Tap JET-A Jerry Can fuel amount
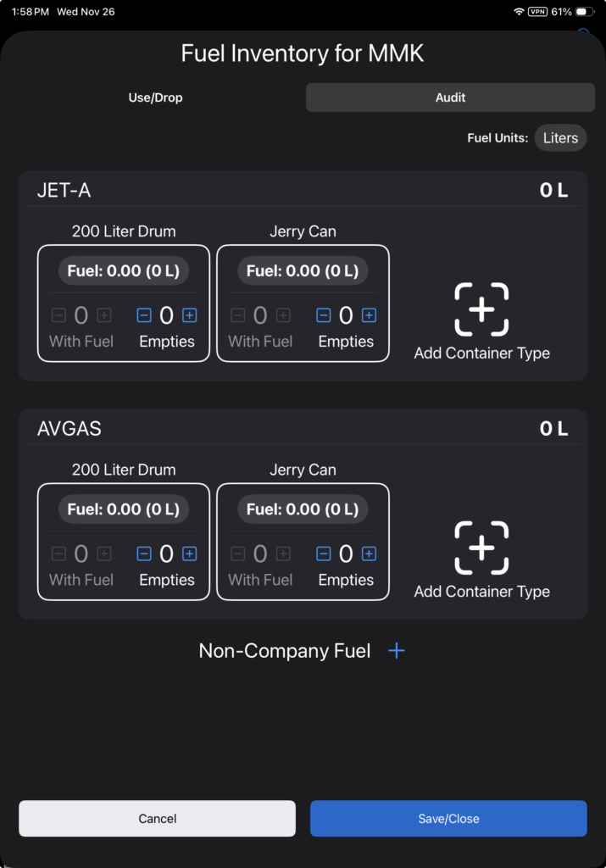The image size is (606, 868). pos(303,271)
